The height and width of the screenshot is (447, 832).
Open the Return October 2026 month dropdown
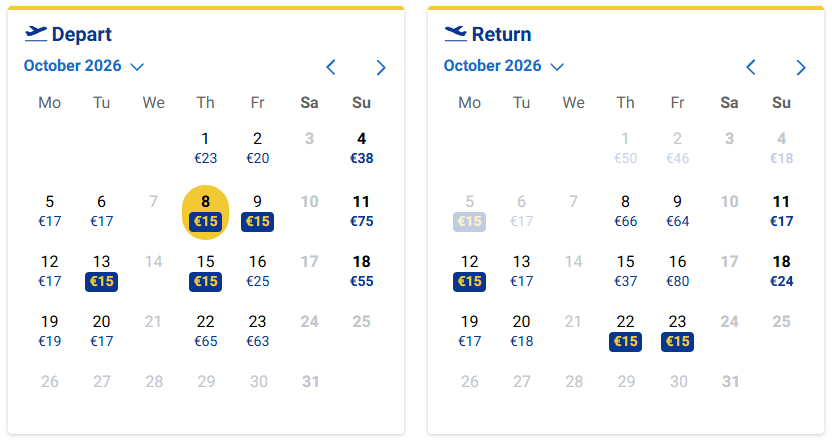click(x=504, y=66)
